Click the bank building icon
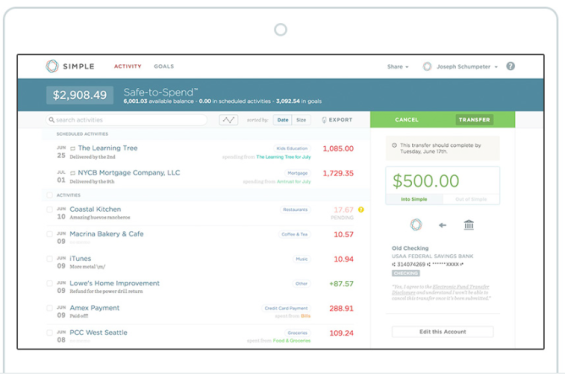This screenshot has width=565, height=381. (x=468, y=225)
